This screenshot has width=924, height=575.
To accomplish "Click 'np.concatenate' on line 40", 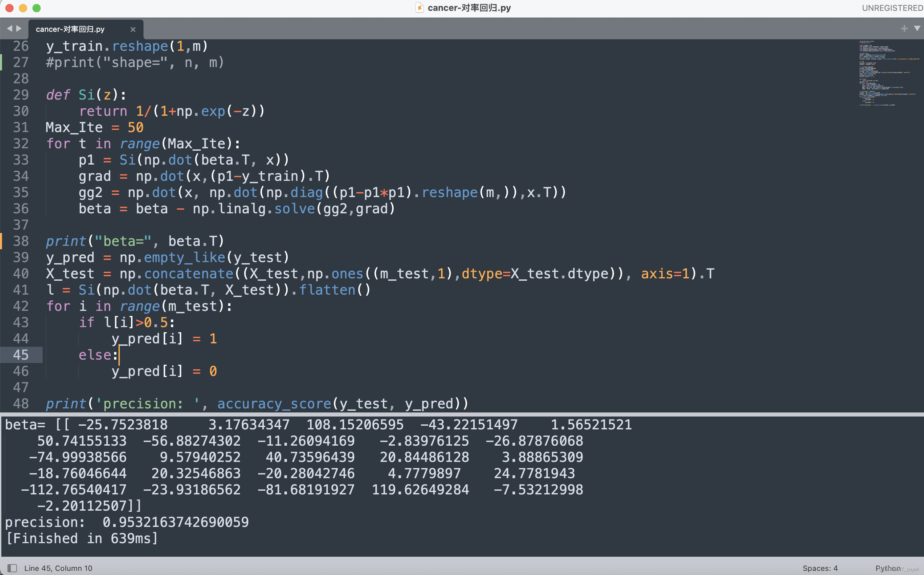I will 177,274.
